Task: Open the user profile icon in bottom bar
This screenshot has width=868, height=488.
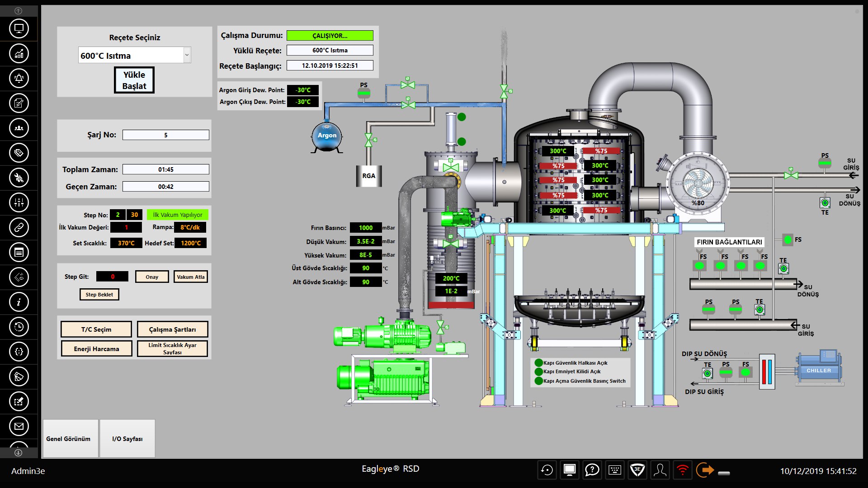Action: pos(660,470)
